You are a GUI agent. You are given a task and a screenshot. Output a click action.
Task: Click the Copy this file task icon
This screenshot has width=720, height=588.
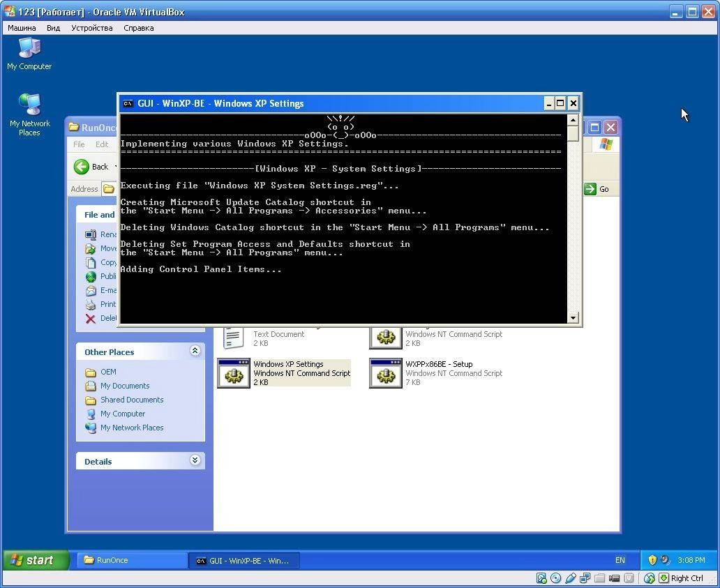(x=91, y=262)
